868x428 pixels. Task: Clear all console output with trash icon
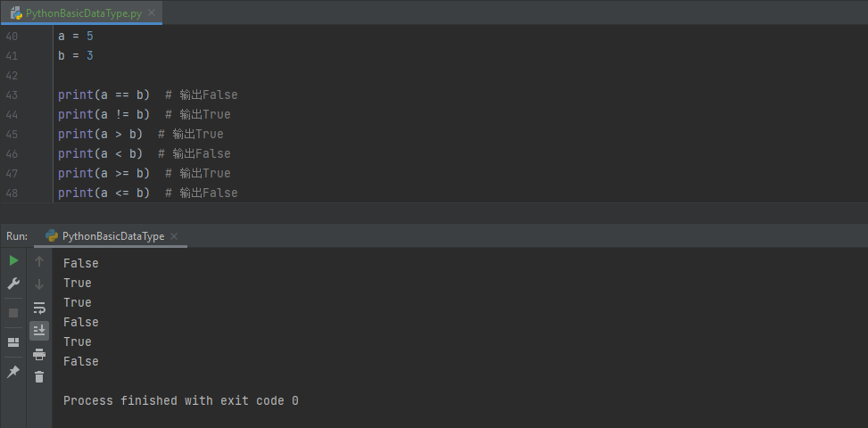(39, 377)
